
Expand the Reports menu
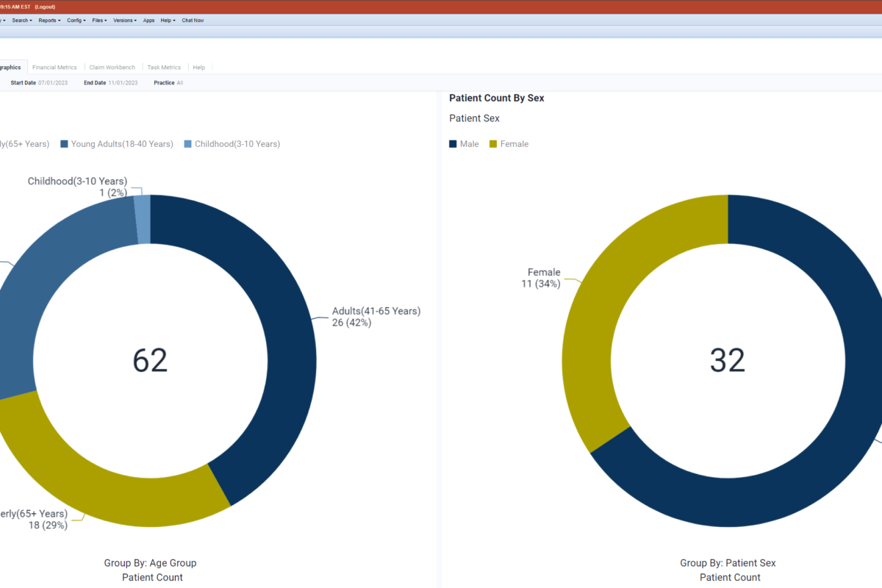(x=49, y=21)
